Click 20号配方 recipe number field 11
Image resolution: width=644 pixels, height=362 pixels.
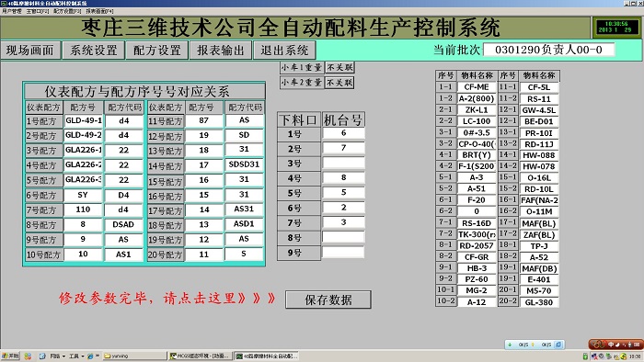click(x=203, y=255)
